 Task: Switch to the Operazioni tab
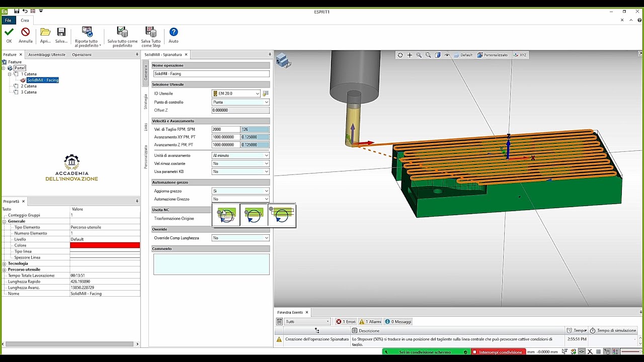click(82, 54)
